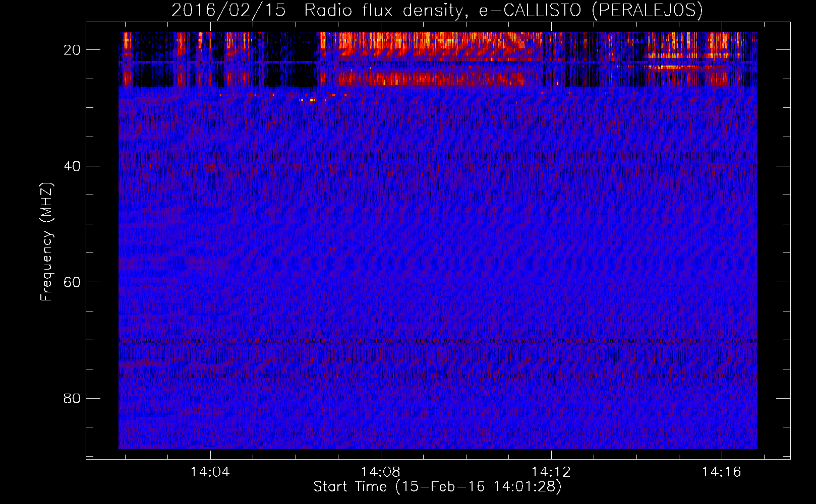Viewport: 816px width, 504px height.
Task: Click the 14:04 time tick label
Action: tap(210, 472)
